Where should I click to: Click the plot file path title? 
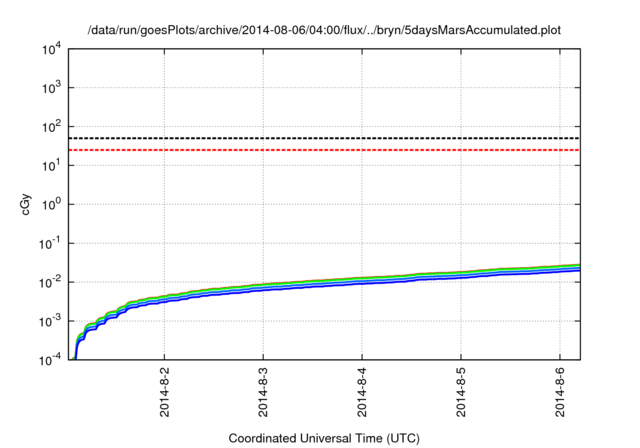[324, 30]
